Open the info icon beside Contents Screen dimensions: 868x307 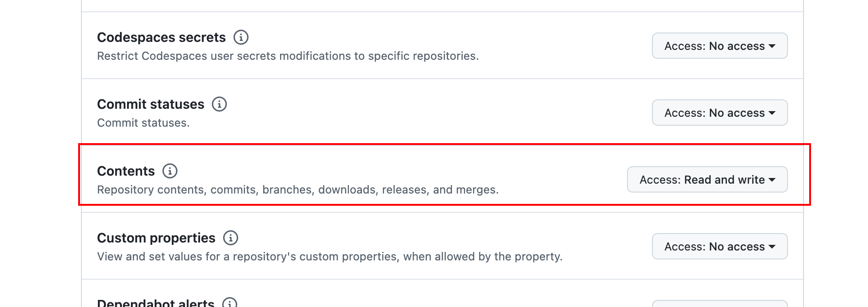[x=170, y=171]
